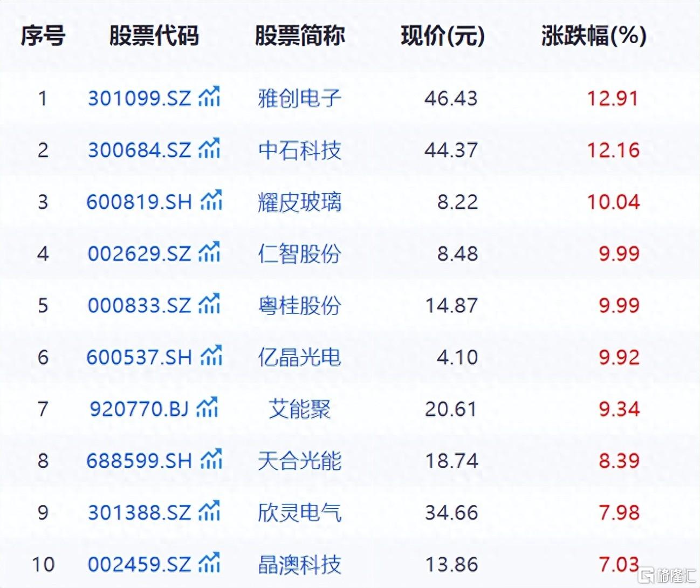Show the trend chart icon for 600537.SH
The height and width of the screenshot is (588, 700).
click(x=211, y=356)
